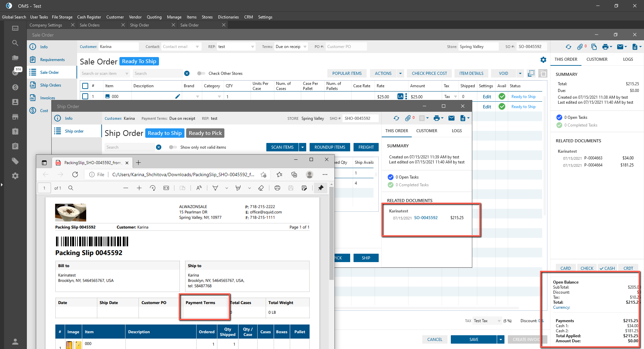The width and height of the screenshot is (644, 349).
Task: Rotate the PDF page in viewer
Action: pos(153,188)
